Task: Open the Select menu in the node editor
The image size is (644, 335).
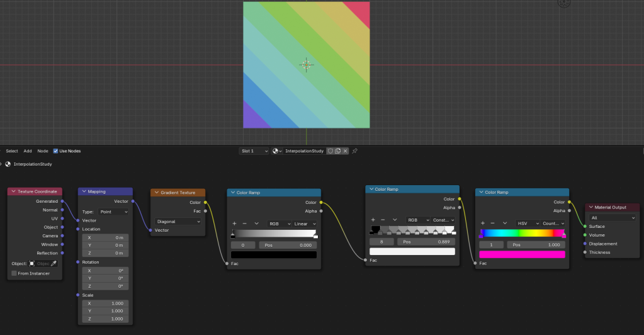Action: [x=12, y=151]
